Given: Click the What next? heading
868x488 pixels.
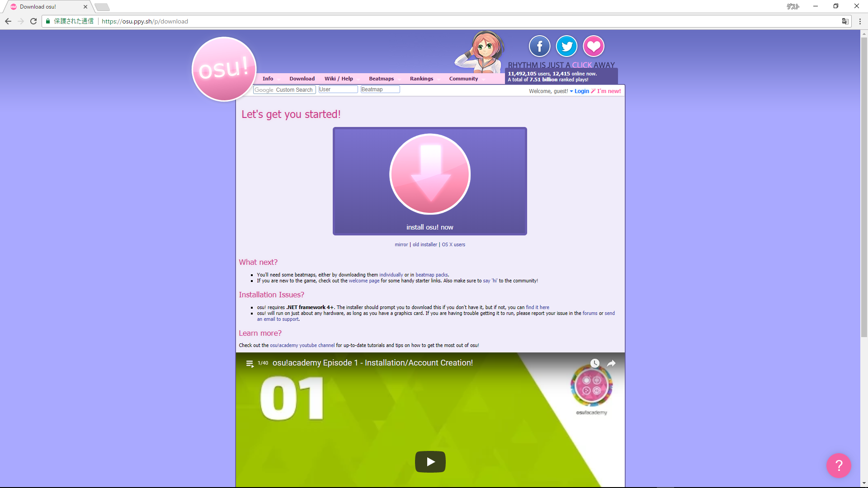Looking at the screenshot, I should (x=258, y=262).
